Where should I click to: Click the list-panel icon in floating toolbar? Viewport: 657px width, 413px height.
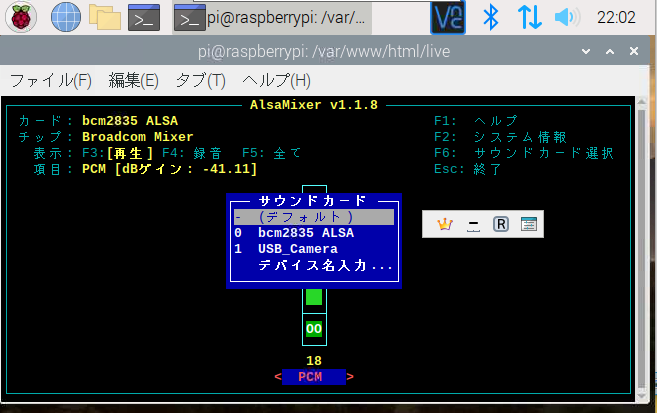point(529,224)
